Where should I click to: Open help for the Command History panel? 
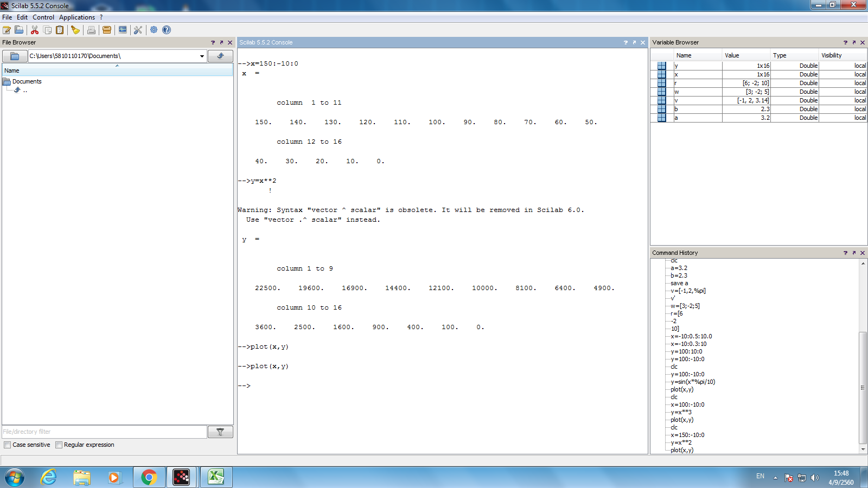click(845, 253)
